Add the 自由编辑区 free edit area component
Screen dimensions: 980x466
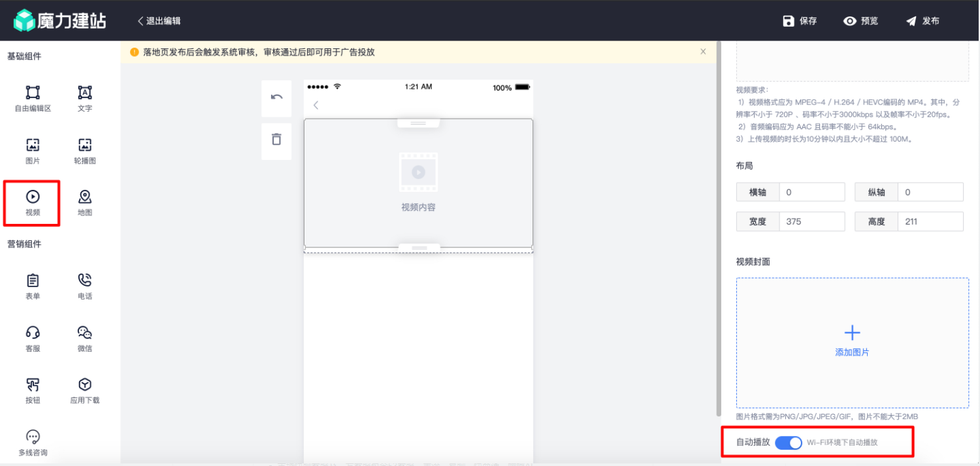33,93
